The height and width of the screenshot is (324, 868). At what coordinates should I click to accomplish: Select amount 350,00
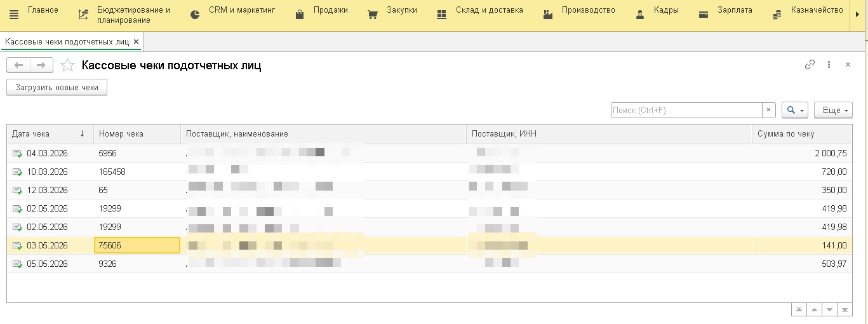tap(834, 190)
